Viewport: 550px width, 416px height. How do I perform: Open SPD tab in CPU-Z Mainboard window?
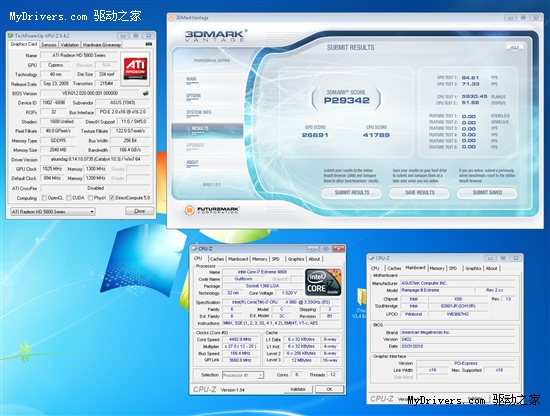click(453, 268)
